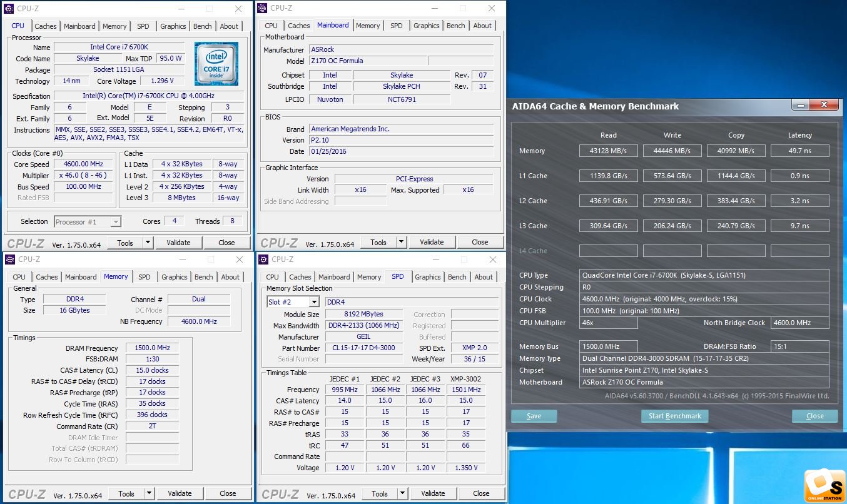Minimize the AIDA64 benchmark window
847x504 pixels.
pyautogui.click(x=800, y=106)
